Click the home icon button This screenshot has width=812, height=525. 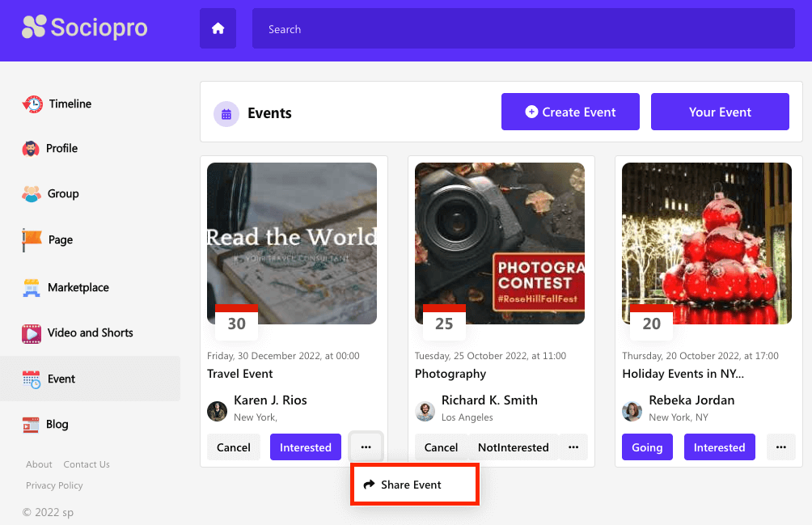(218, 29)
